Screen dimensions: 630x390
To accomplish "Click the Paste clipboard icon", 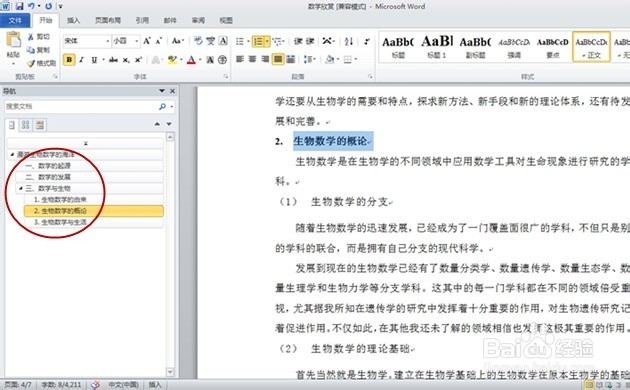I will point(13,40).
